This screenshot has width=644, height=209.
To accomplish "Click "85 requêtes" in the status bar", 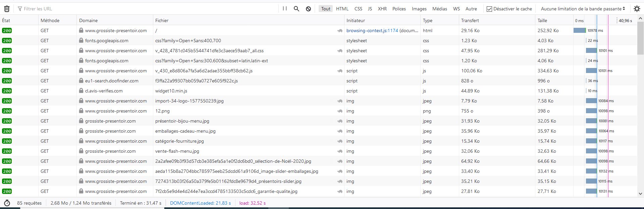I will 30,203.
